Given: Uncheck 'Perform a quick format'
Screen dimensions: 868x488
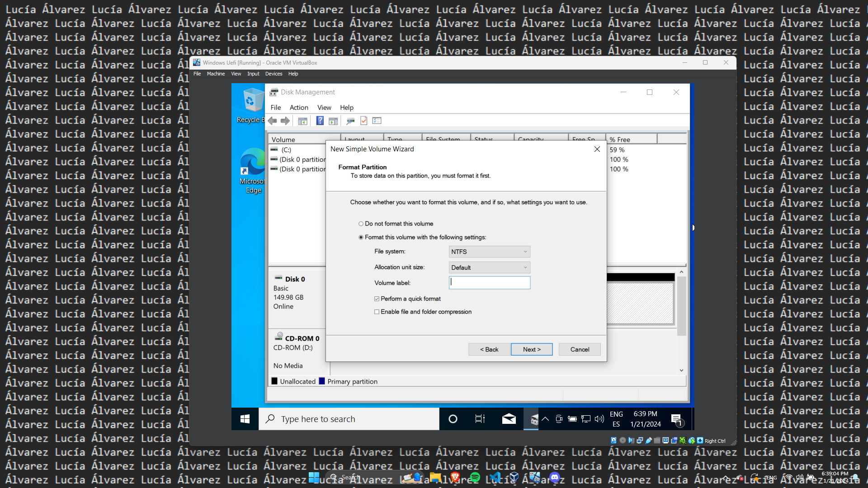Looking at the screenshot, I should tap(377, 299).
